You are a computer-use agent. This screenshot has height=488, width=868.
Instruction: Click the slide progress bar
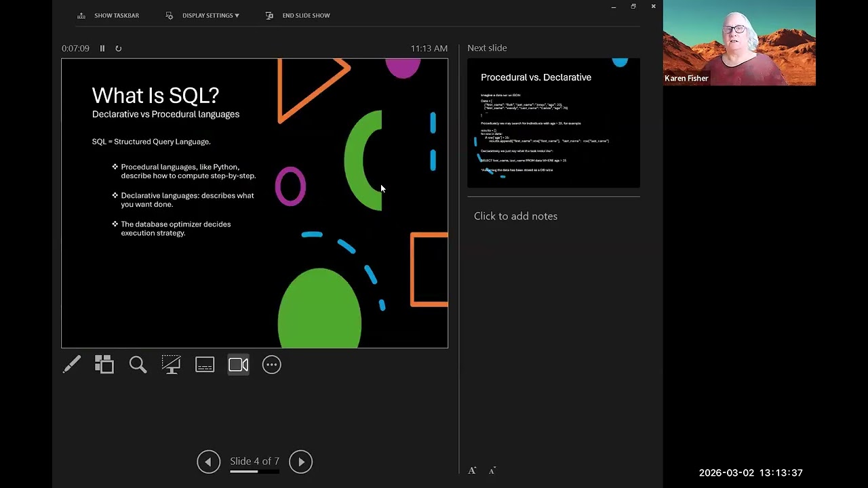click(254, 471)
